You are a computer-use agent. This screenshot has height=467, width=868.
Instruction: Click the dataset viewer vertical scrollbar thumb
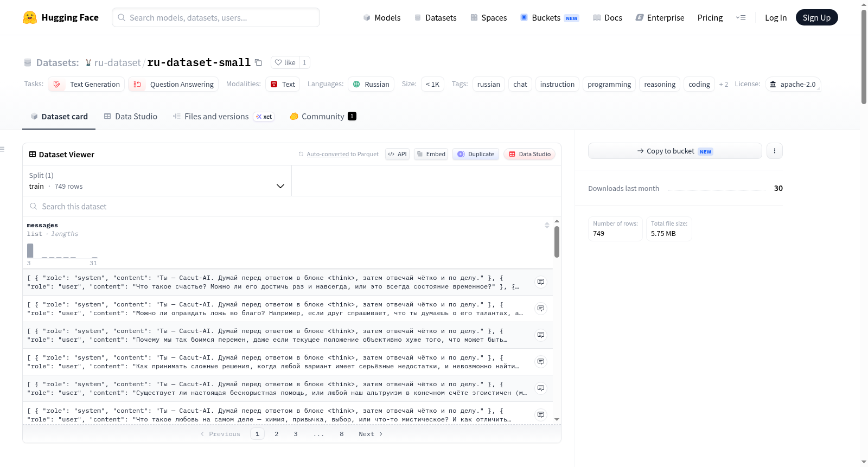click(557, 242)
